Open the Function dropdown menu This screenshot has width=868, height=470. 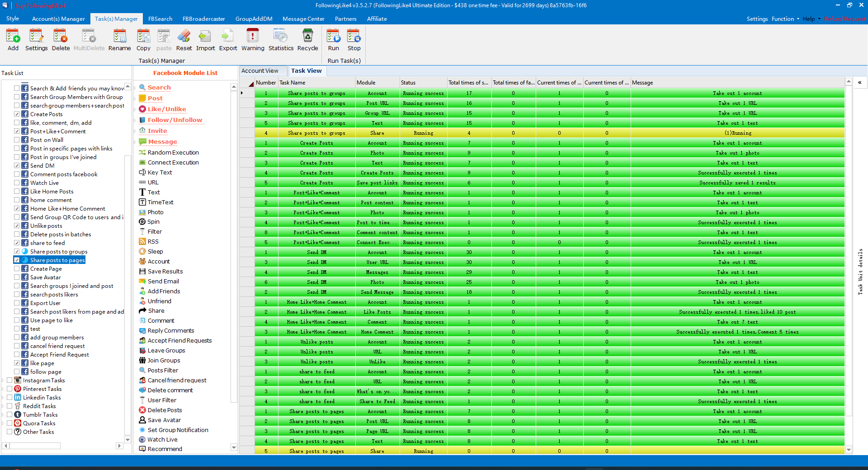tap(785, 19)
